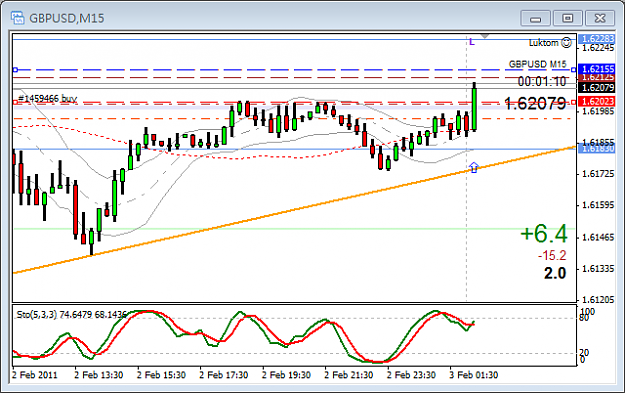Viewport: 625px width, 393px height.
Task: Click the 00:01:10 candle countdown timer
Action: tap(542, 81)
